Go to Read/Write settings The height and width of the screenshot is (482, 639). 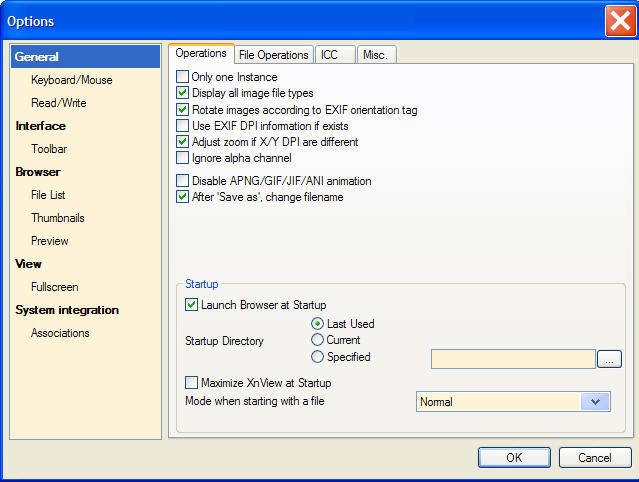(59, 103)
